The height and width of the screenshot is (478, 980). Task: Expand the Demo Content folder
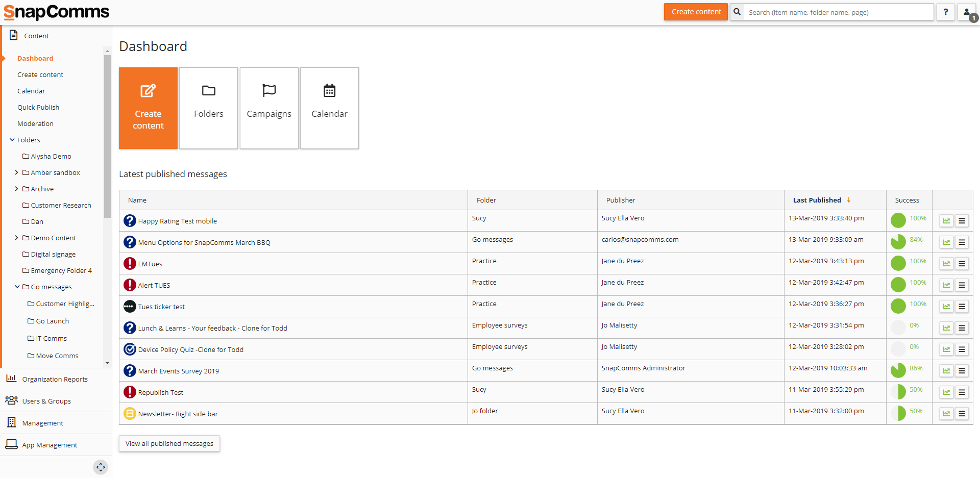coord(16,238)
